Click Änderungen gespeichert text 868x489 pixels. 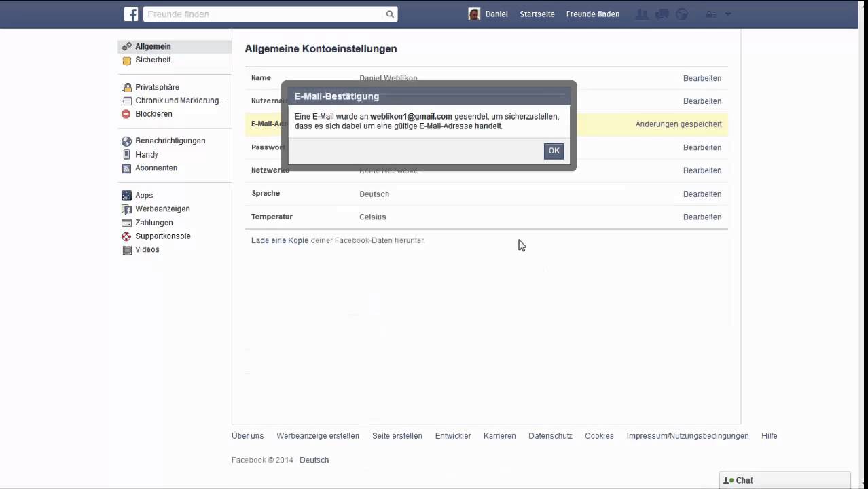click(x=679, y=124)
